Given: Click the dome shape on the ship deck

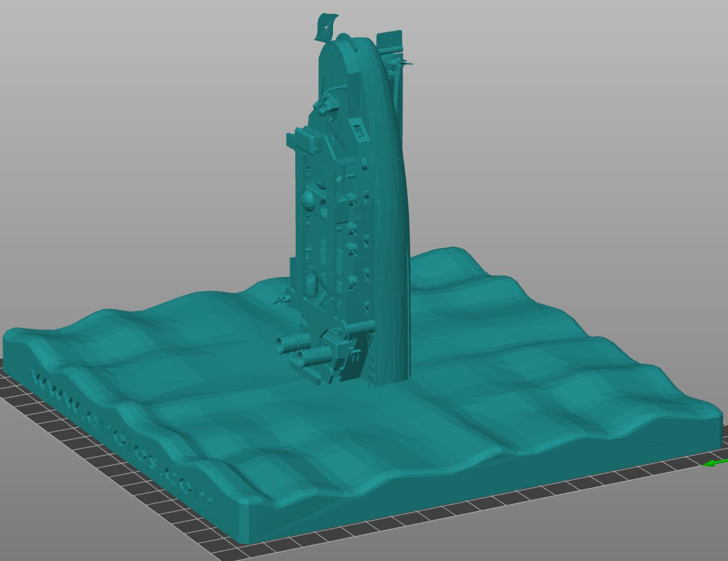Looking at the screenshot, I should coord(307,201).
